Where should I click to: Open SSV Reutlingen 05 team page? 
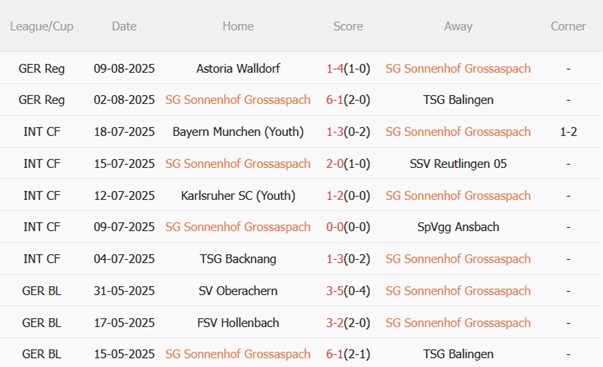point(458,164)
